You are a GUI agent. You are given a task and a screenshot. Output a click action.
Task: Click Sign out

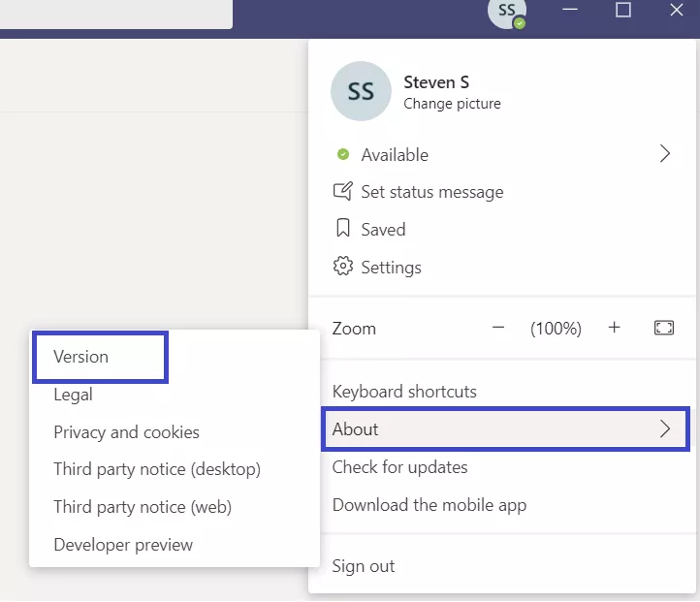[x=364, y=566]
